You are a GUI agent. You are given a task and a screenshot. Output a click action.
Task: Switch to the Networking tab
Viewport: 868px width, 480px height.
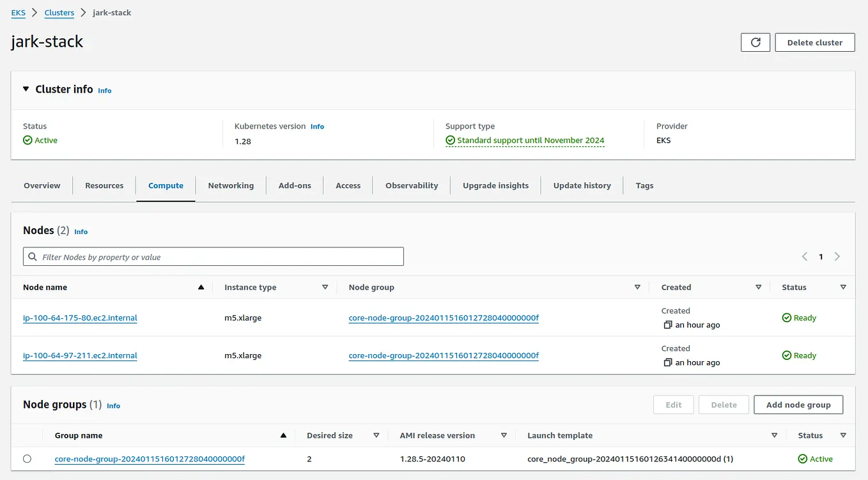coord(231,185)
